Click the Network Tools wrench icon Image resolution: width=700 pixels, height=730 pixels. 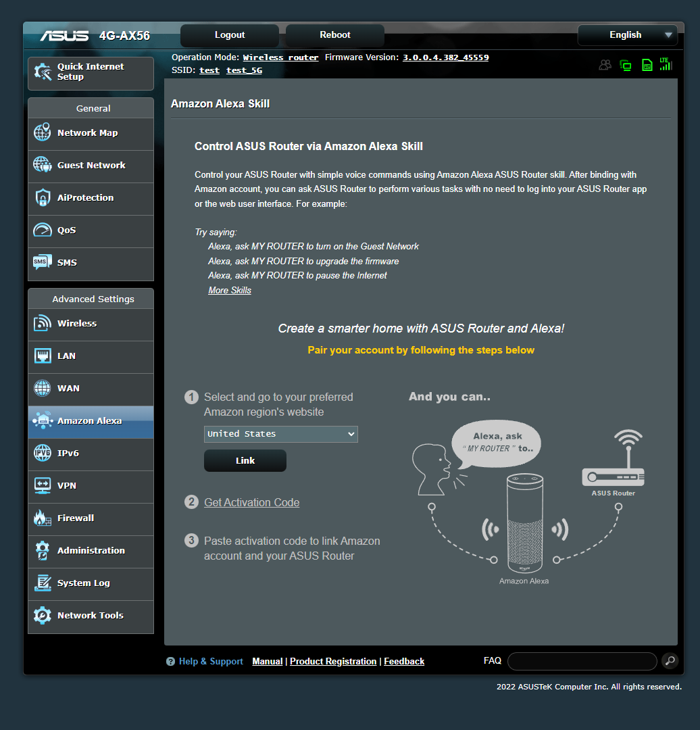pos(43,616)
